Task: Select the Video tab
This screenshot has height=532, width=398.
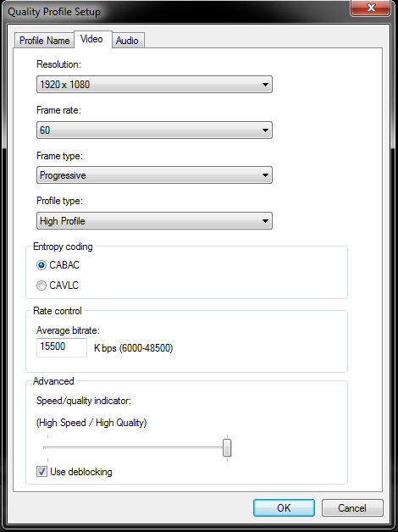Action: [91, 39]
